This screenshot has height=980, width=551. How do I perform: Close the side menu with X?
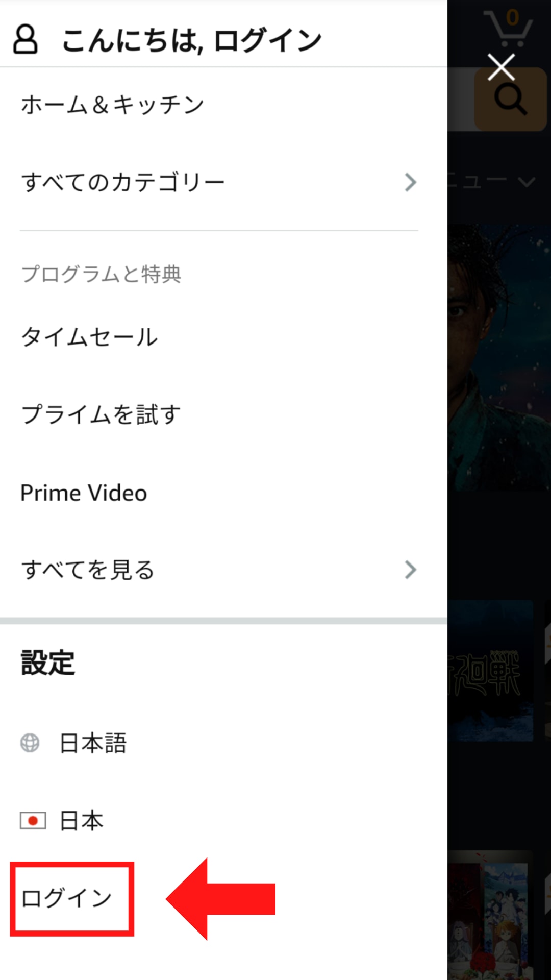point(501,67)
